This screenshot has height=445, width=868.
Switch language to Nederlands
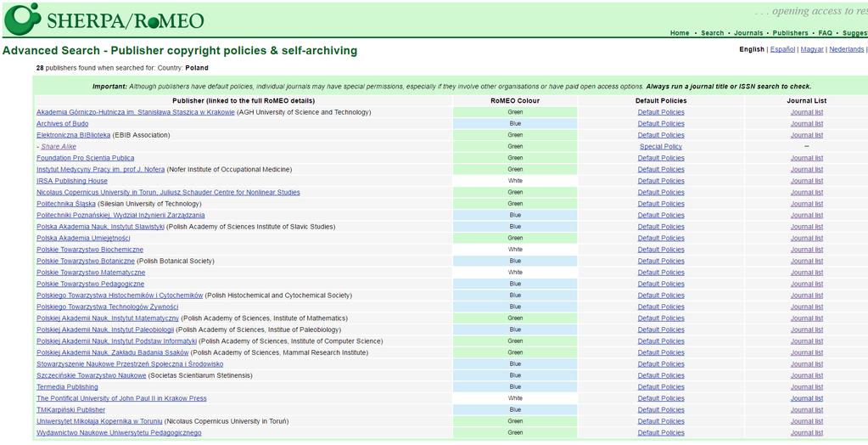(x=846, y=49)
